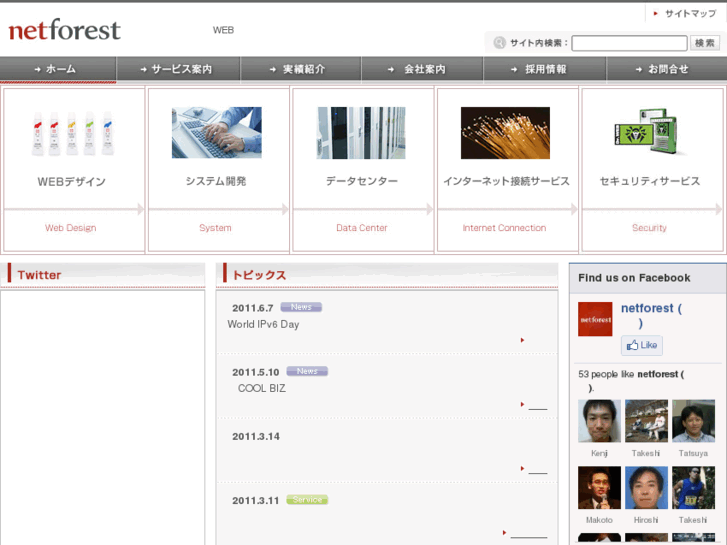
Task: Open the runner photo of Takeshi
Action: pos(694,487)
